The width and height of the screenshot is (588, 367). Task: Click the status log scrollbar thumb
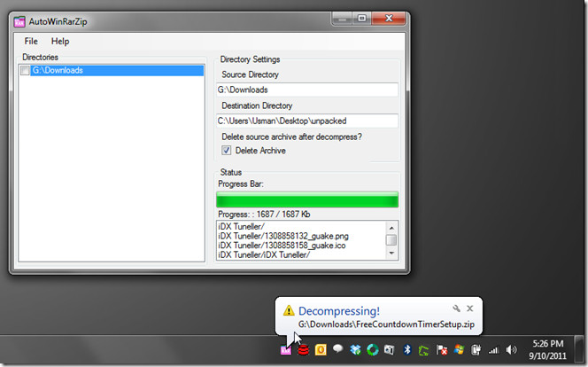pyautogui.click(x=391, y=239)
